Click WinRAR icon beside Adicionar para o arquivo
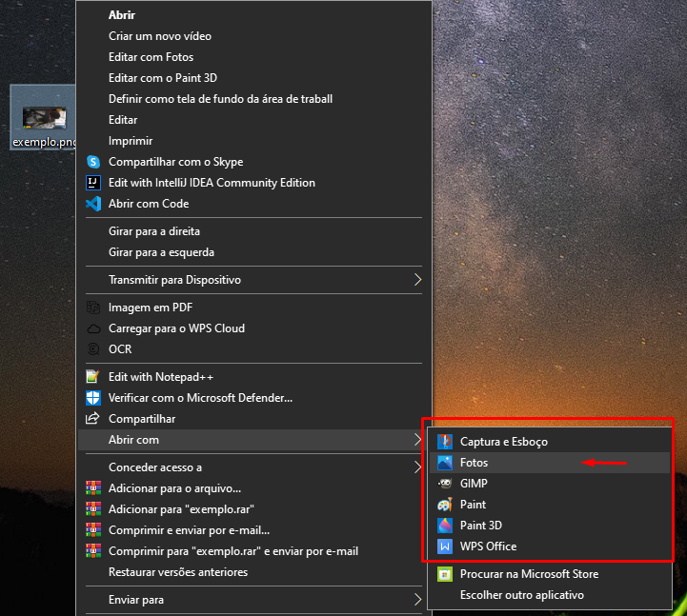 pyautogui.click(x=93, y=488)
